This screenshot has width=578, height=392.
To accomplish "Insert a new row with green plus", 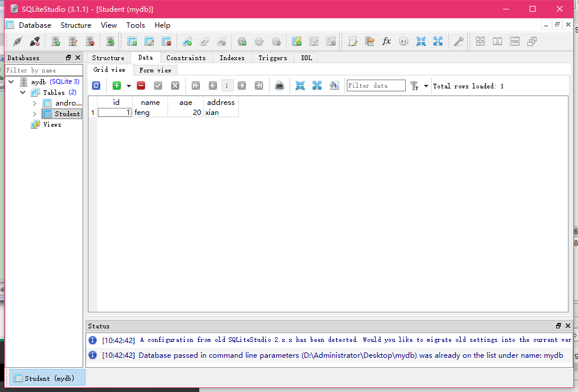I will 117,85.
